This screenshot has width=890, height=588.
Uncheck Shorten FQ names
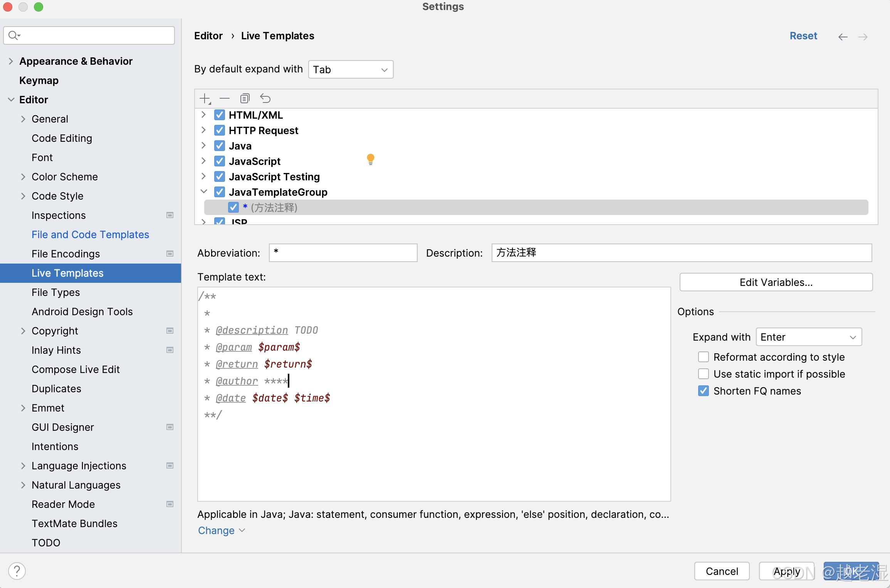(704, 391)
